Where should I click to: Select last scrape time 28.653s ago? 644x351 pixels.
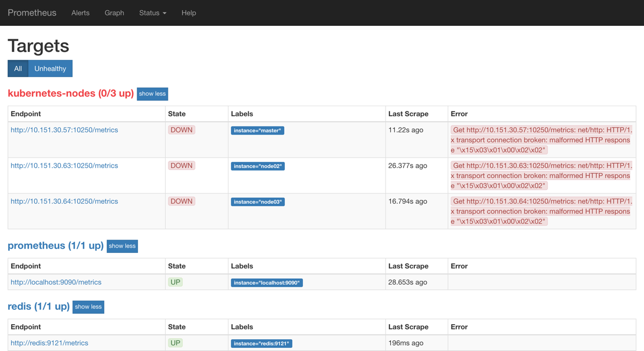pos(408,282)
